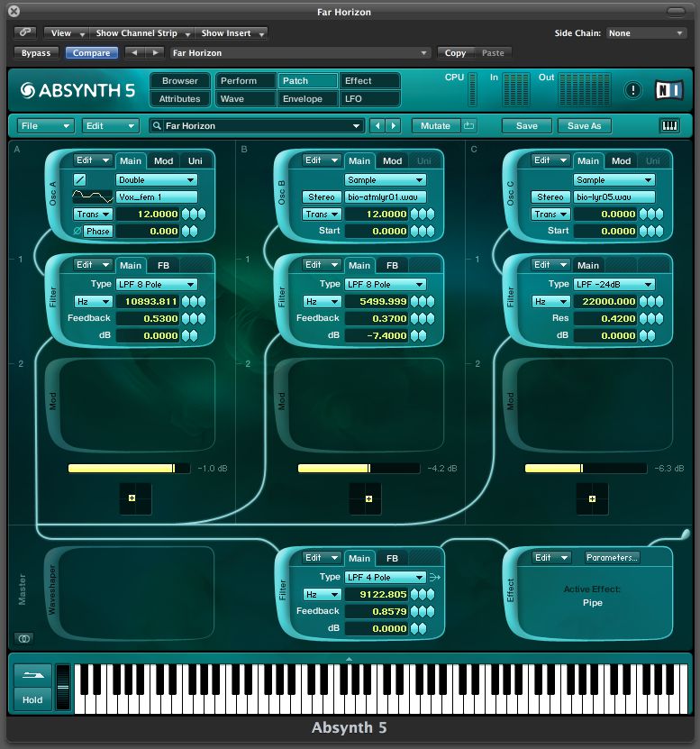The width and height of the screenshot is (700, 749).
Task: Toggle the Osc A anti-alias slash icon
Action: pos(80,179)
